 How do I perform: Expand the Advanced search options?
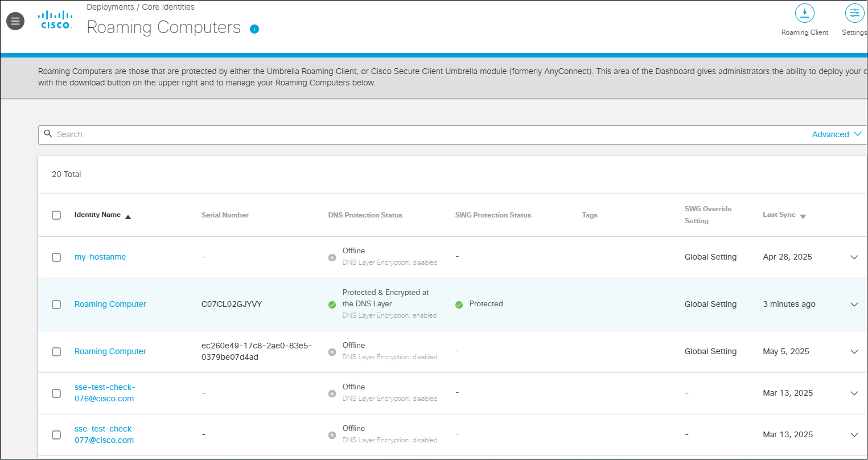(x=838, y=134)
